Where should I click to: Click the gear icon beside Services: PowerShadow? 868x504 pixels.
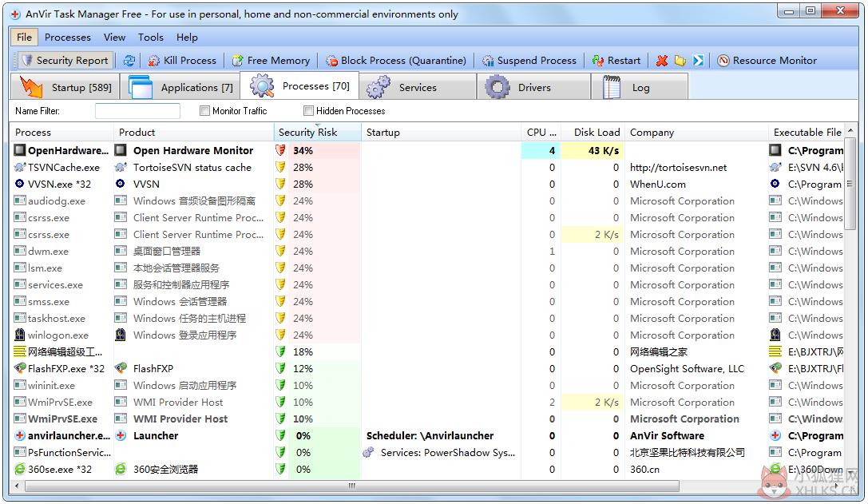tap(369, 452)
